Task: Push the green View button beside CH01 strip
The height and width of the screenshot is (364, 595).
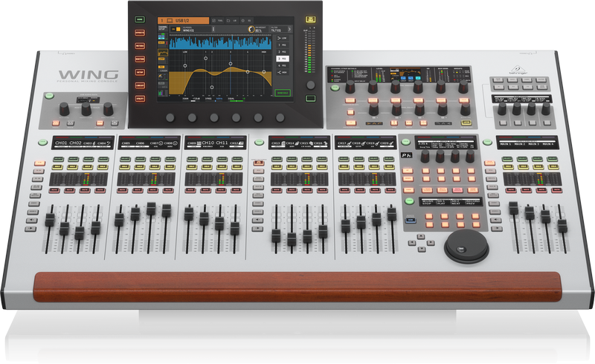Action: (x=42, y=143)
